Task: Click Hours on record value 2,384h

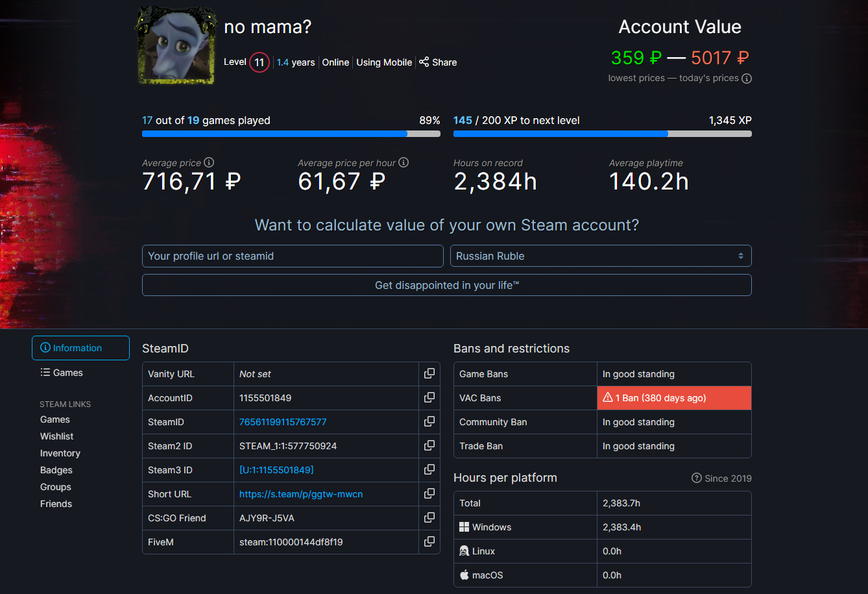Action: (x=496, y=182)
